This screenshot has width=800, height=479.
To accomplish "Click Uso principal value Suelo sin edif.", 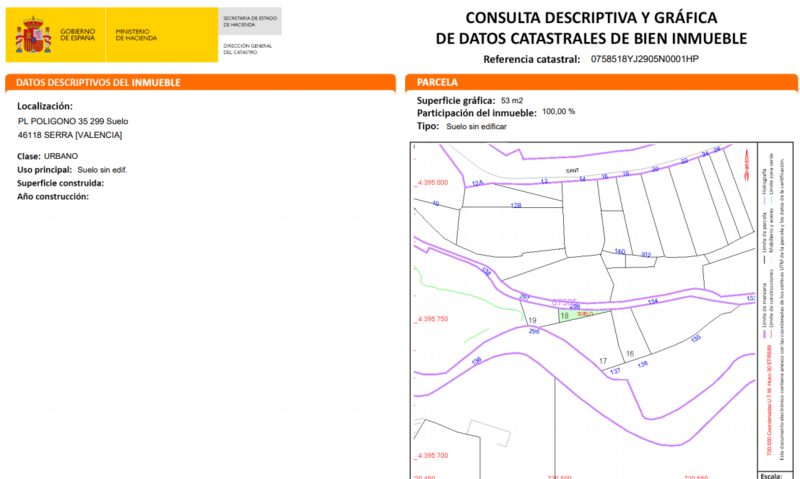I will 102,170.
